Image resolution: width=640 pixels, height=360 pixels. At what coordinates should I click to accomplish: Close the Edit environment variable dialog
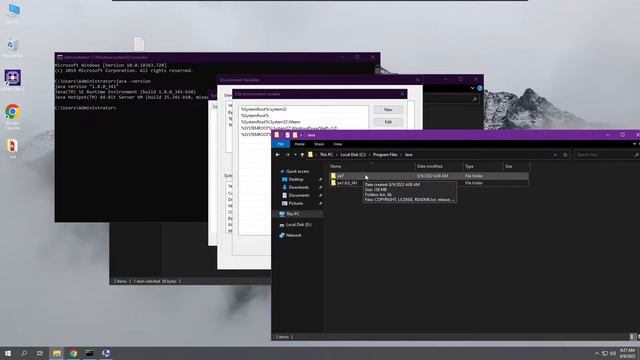(402, 94)
